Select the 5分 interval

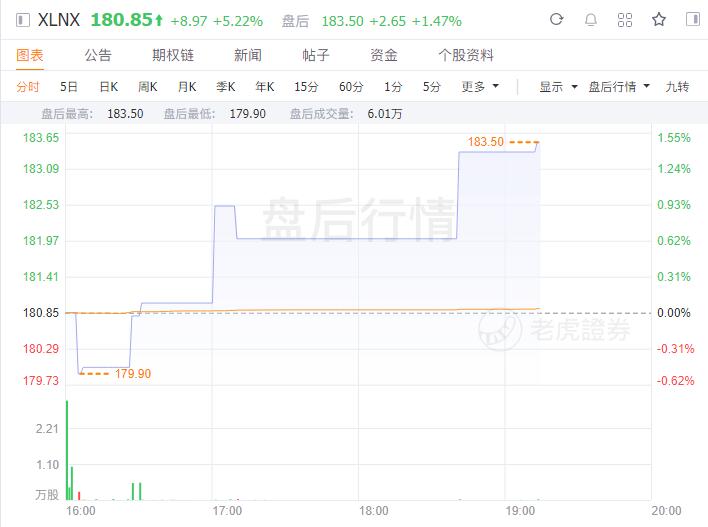point(432,86)
